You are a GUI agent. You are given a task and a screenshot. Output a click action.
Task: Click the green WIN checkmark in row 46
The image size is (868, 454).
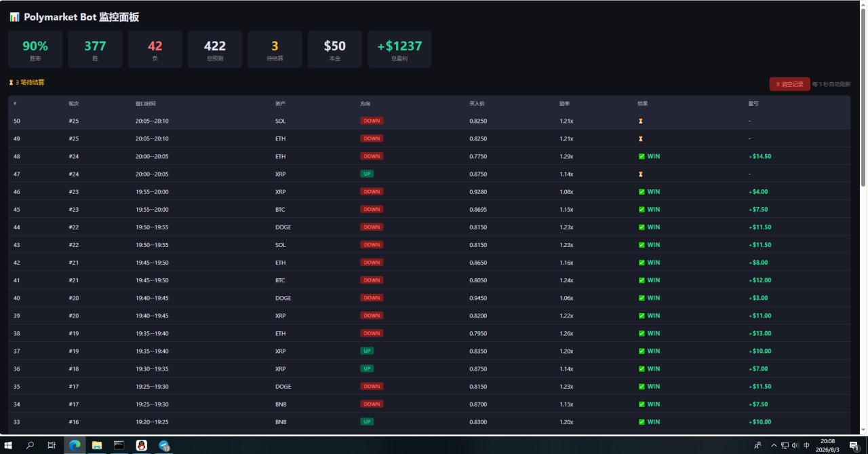(642, 191)
